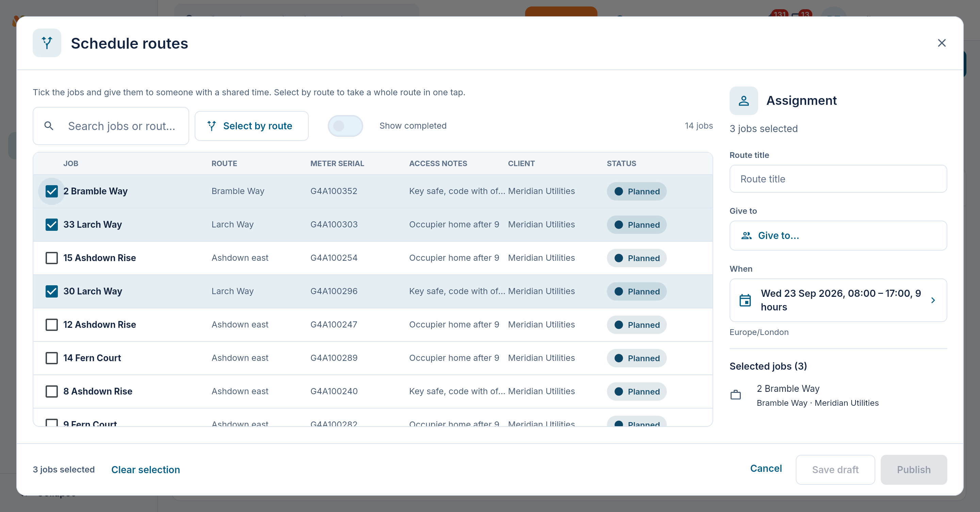Tick the 12 Ashdown Rise checkbox

coord(51,325)
